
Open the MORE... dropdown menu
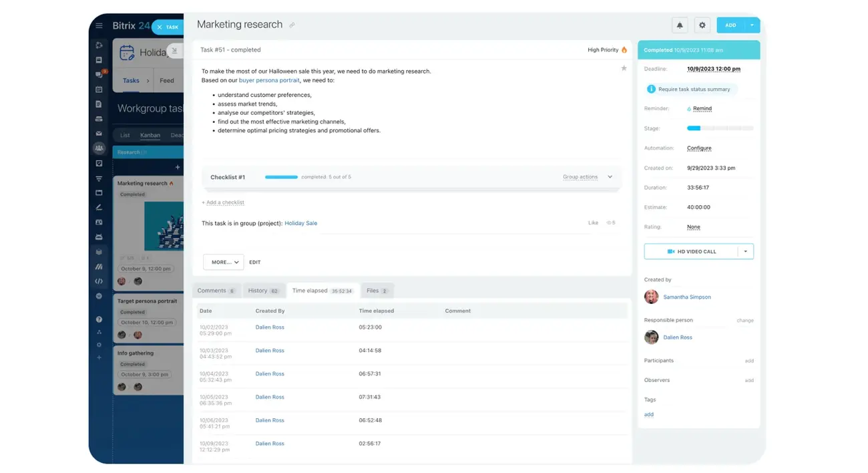click(x=224, y=263)
